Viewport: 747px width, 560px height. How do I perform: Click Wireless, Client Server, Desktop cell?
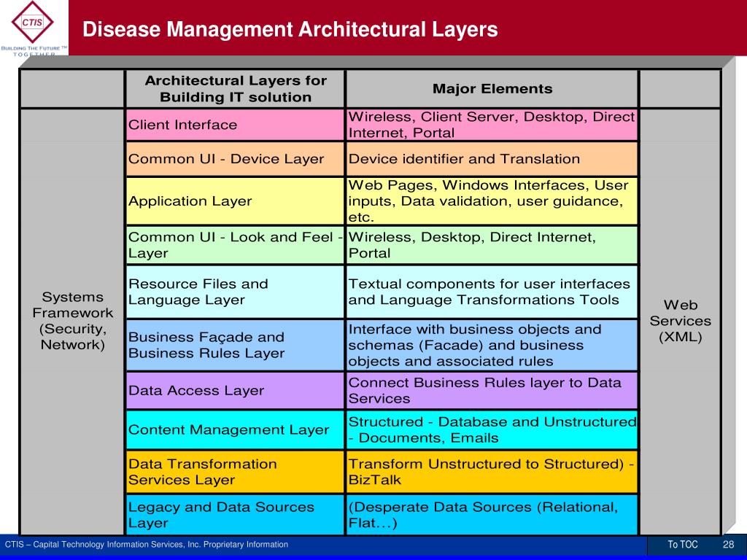click(492, 125)
